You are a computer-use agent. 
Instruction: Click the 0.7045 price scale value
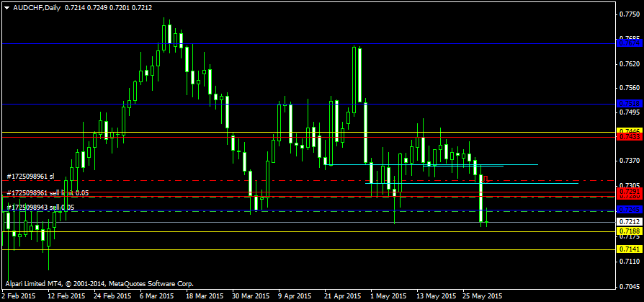pyautogui.click(x=630, y=286)
